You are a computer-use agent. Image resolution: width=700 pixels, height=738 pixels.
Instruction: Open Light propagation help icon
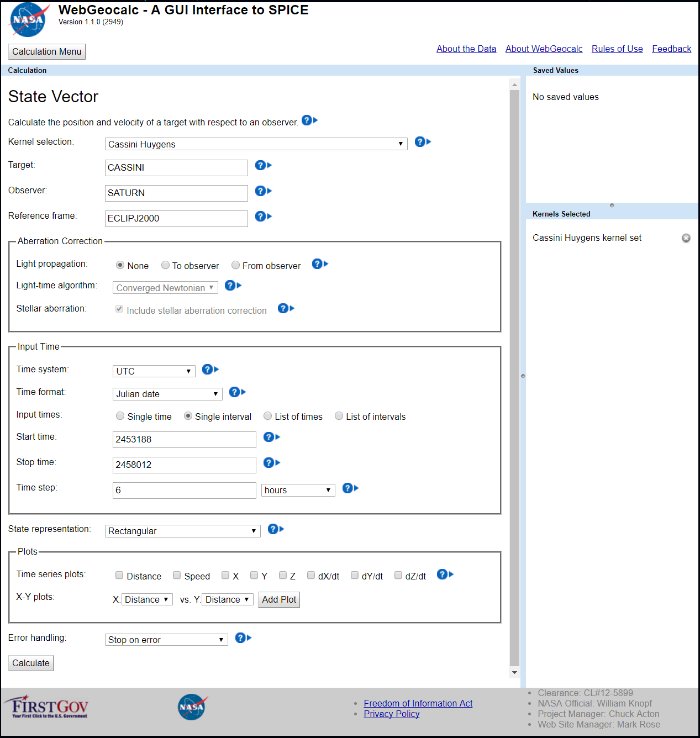click(x=320, y=264)
